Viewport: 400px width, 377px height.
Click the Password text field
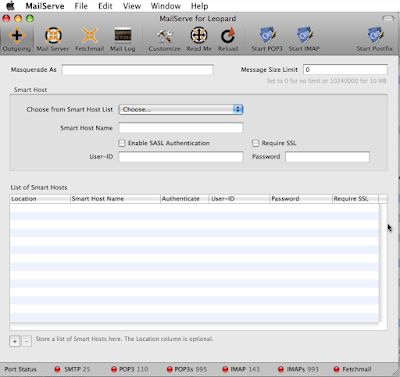tap(327, 157)
